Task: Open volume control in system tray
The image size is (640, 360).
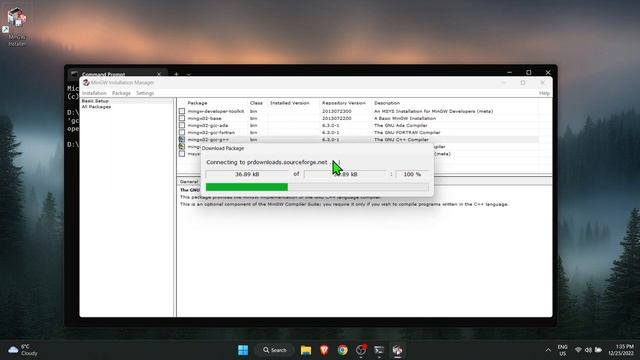Action: pos(588,350)
